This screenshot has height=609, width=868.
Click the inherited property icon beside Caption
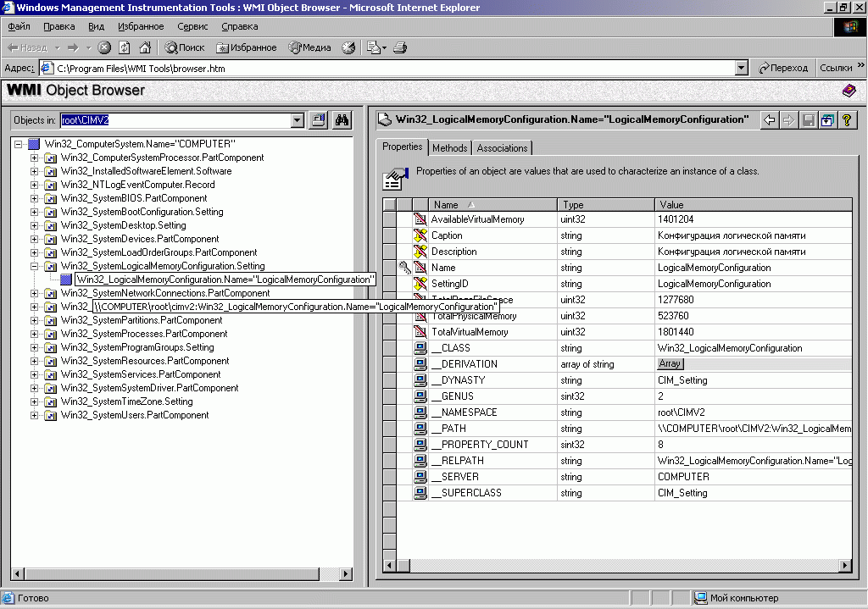pyautogui.click(x=420, y=235)
